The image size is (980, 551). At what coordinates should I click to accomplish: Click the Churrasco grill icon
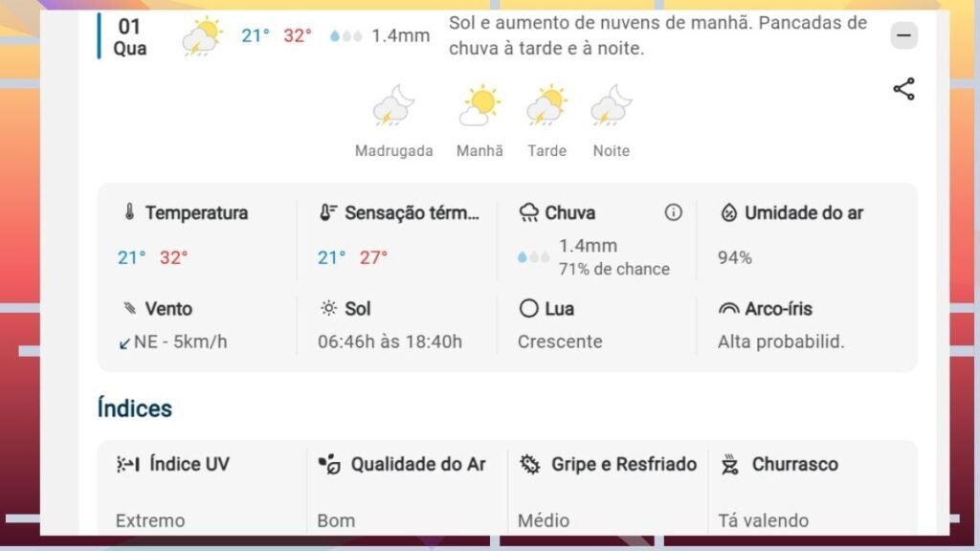[730, 465]
